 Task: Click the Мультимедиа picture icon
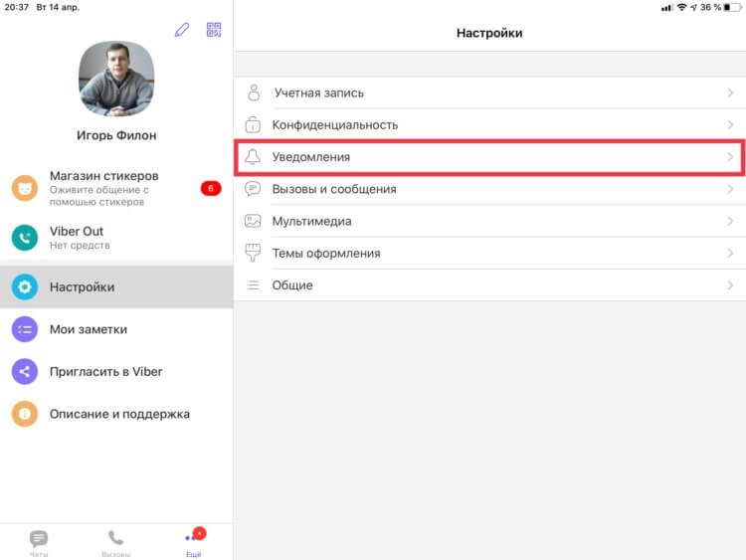[253, 221]
